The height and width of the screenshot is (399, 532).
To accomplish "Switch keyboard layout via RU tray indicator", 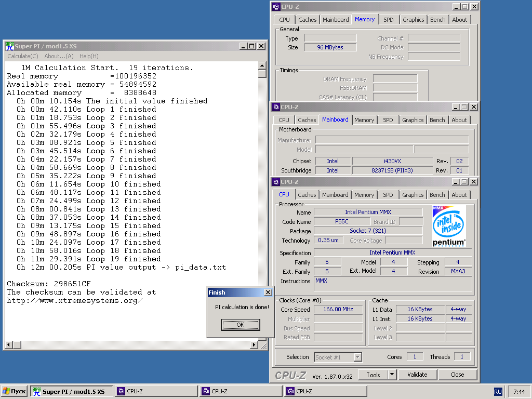I will 498,391.
